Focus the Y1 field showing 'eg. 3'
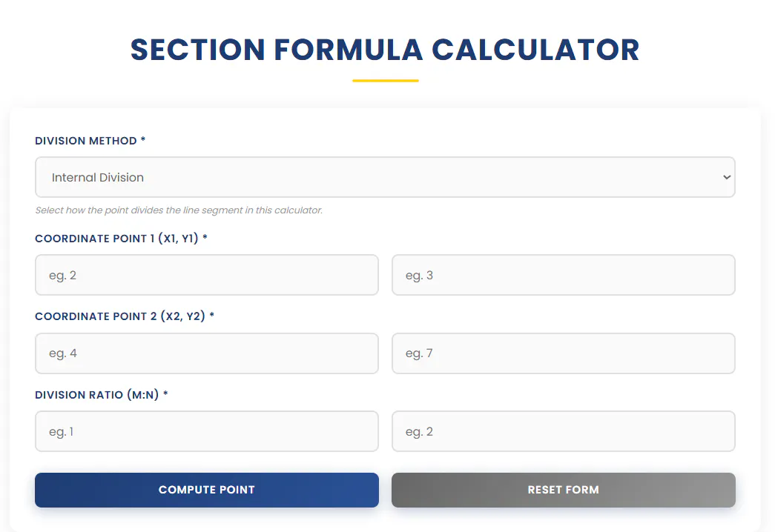 pyautogui.click(x=564, y=275)
